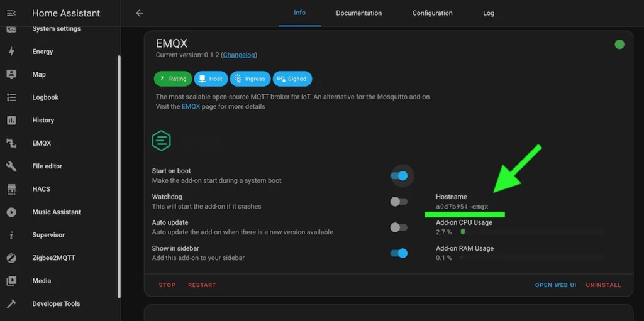Click the back arrow icon
This screenshot has width=644, height=321.
click(140, 13)
